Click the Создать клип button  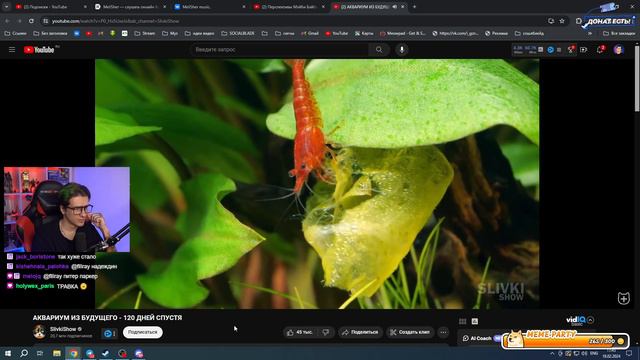[x=410, y=332]
